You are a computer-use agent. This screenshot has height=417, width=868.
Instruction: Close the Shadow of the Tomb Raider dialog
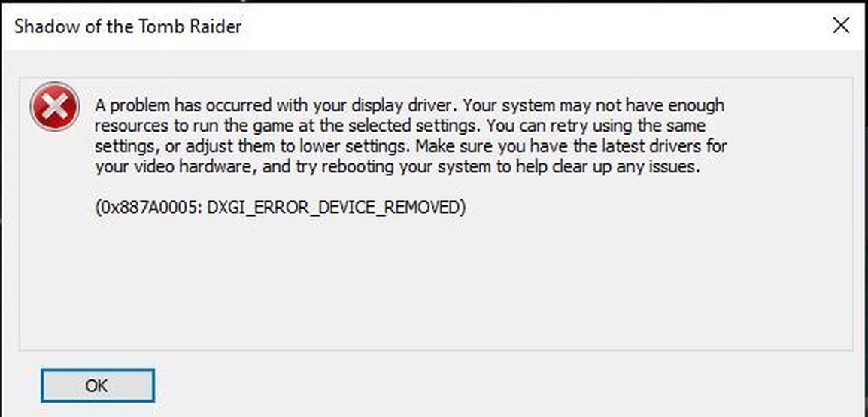click(x=841, y=26)
